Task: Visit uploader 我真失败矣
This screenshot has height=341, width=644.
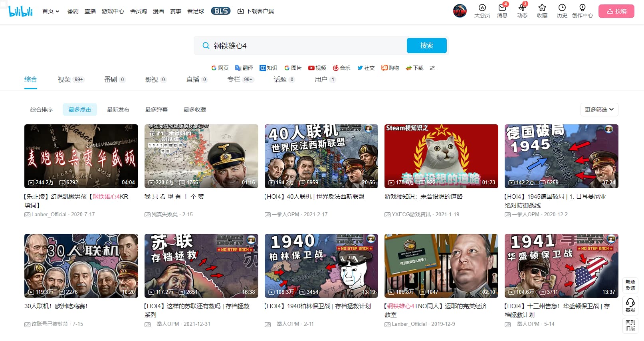Action: (164, 215)
